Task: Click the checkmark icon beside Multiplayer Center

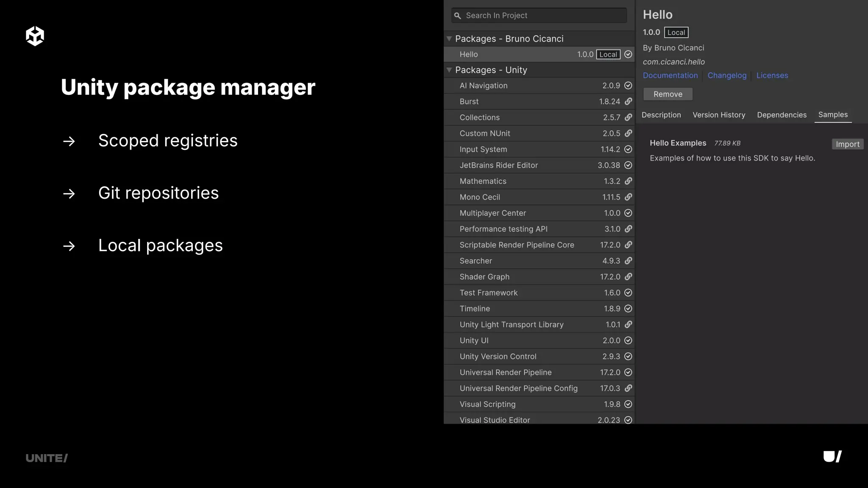Action: tap(628, 213)
